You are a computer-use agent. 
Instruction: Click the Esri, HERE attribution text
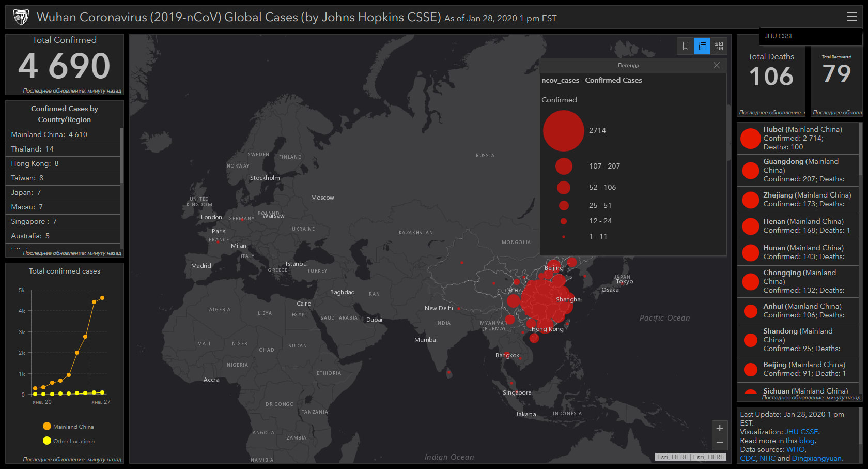point(690,457)
